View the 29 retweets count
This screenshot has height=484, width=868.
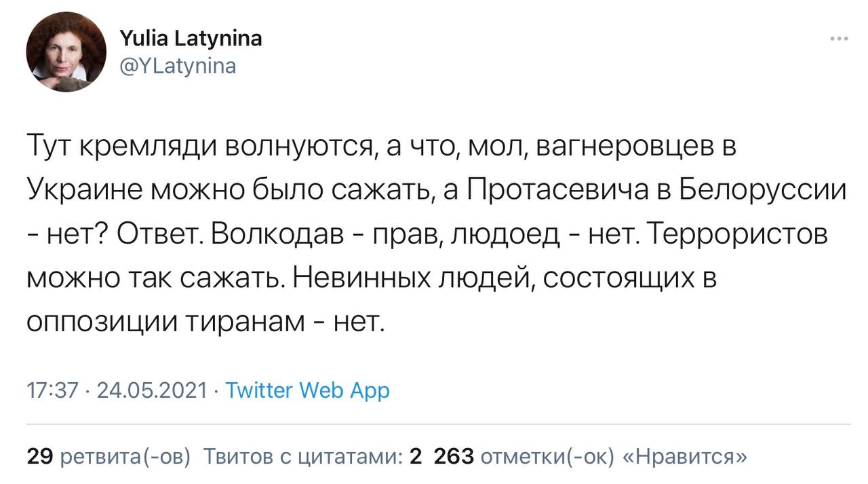click(x=40, y=456)
